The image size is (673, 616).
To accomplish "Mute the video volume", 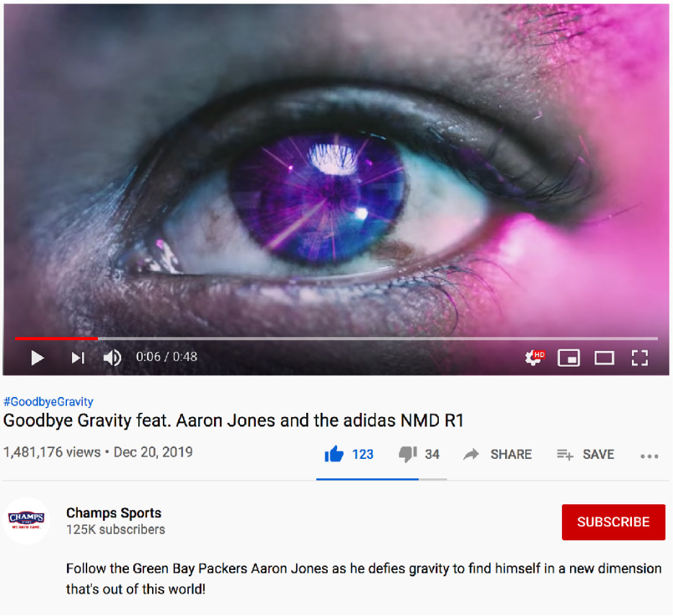I will coord(112,357).
